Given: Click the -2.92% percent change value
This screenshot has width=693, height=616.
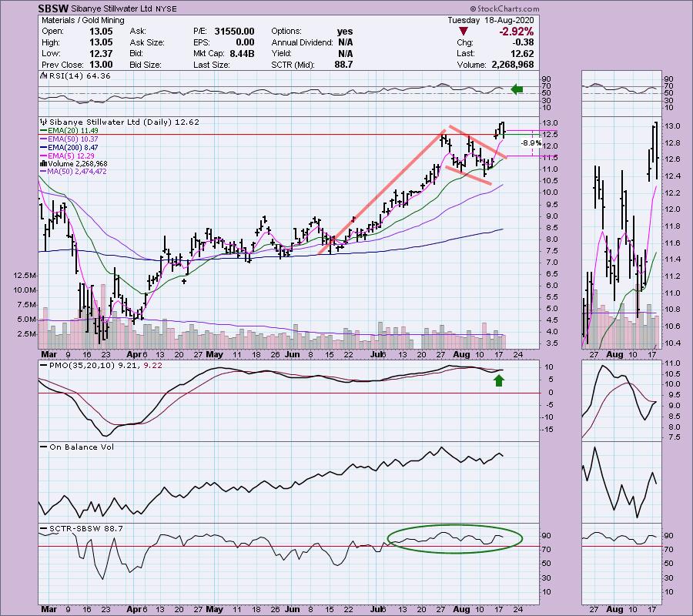Looking at the screenshot, I should 516,32.
